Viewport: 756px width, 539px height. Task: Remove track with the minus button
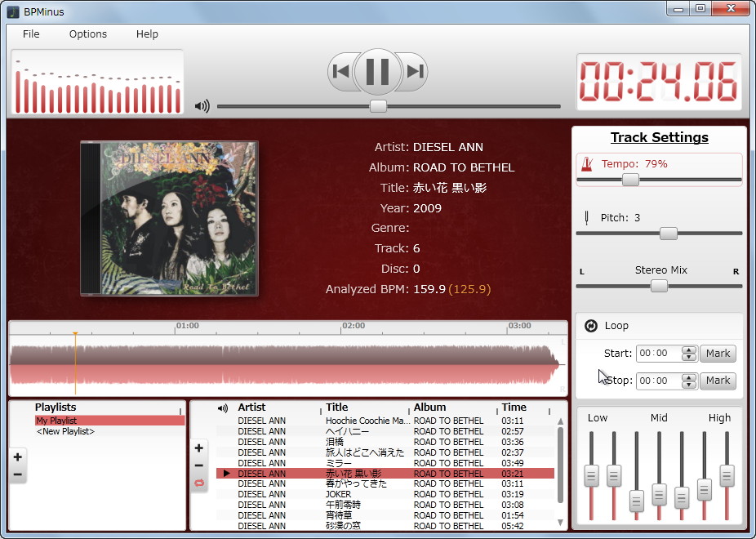tap(198, 465)
